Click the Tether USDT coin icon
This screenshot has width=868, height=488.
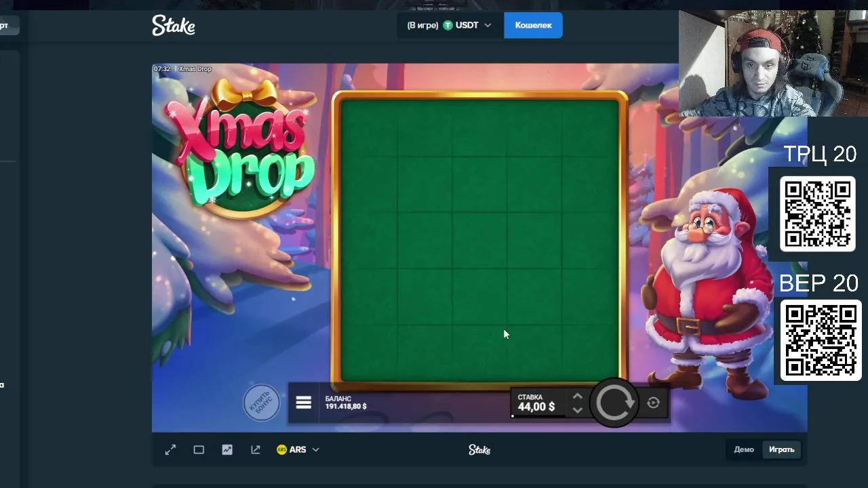tap(448, 25)
